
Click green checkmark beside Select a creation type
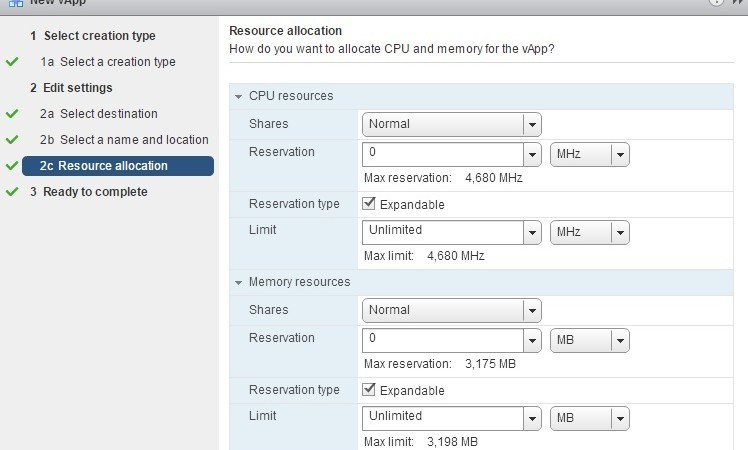tap(12, 62)
